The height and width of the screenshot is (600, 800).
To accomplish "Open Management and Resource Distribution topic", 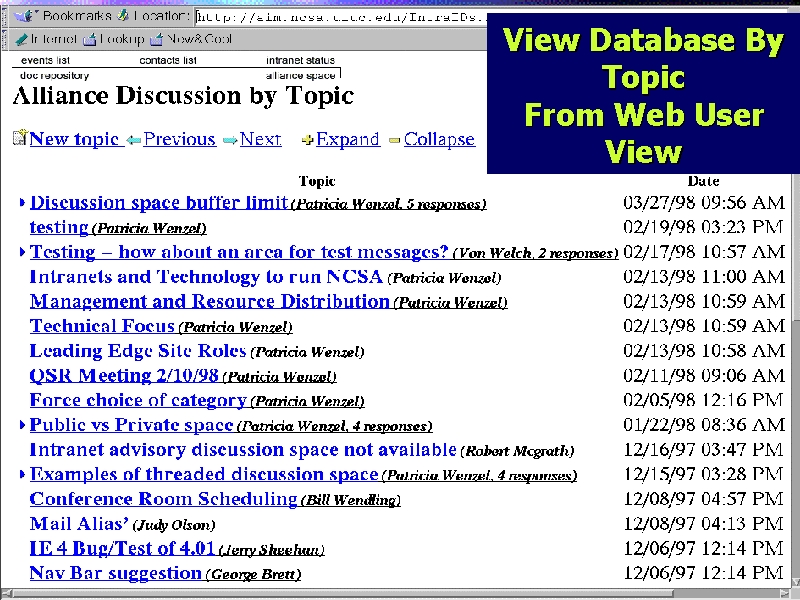I will tap(210, 301).
